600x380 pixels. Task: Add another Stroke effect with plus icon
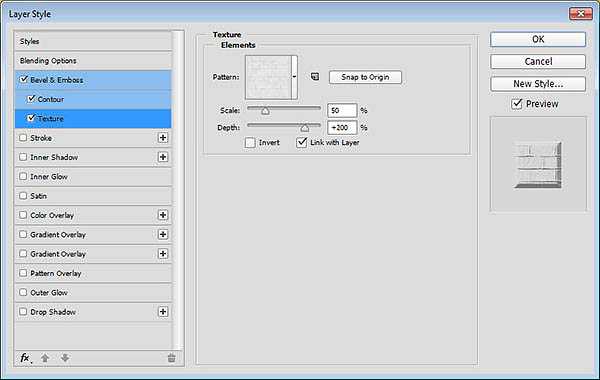tap(163, 138)
